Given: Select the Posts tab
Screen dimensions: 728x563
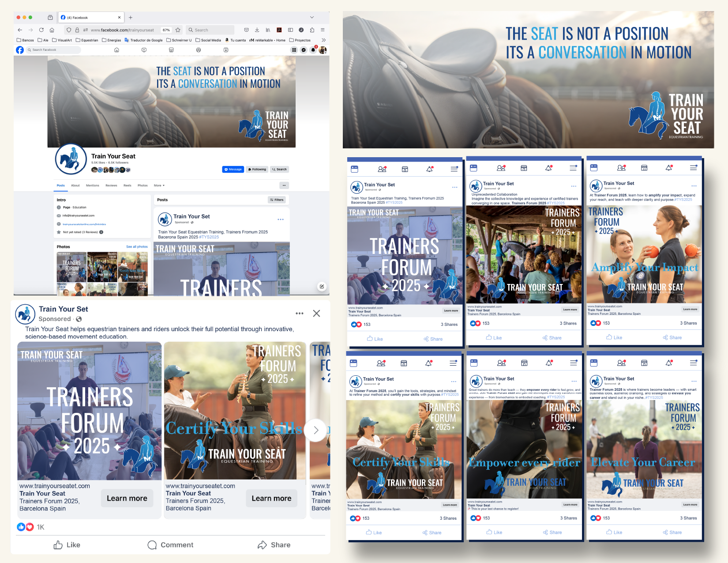Looking at the screenshot, I should click(61, 185).
